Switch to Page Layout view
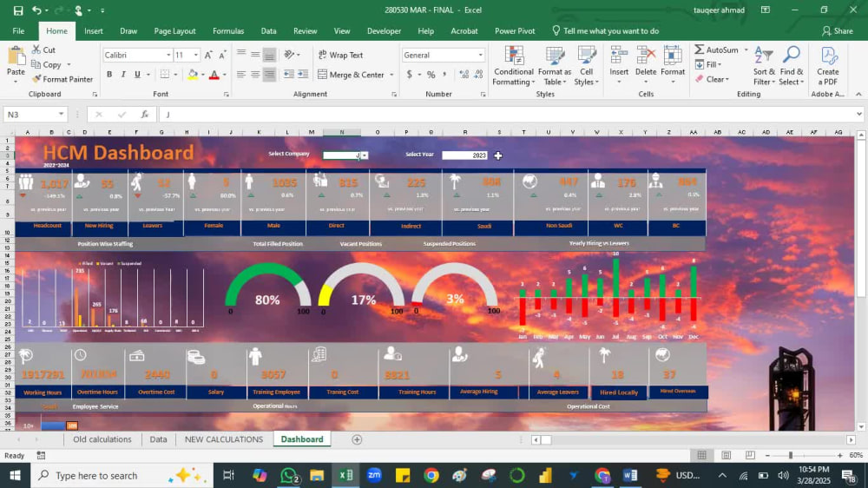Screen dimensions: 868x488 [726, 455]
